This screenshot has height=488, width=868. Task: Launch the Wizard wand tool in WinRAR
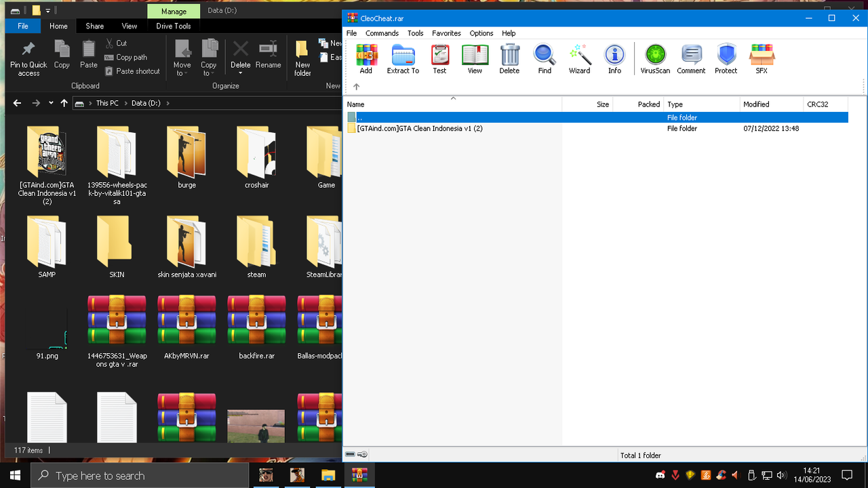pos(580,59)
